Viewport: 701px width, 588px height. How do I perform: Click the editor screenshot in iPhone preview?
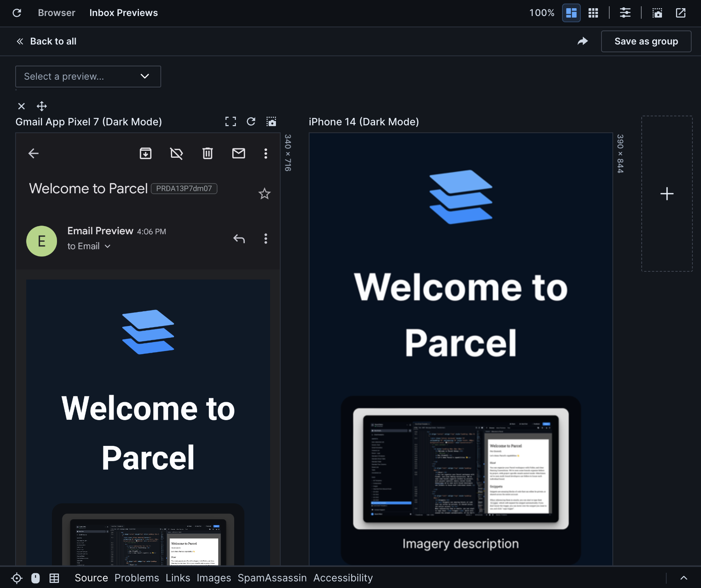coord(461,469)
